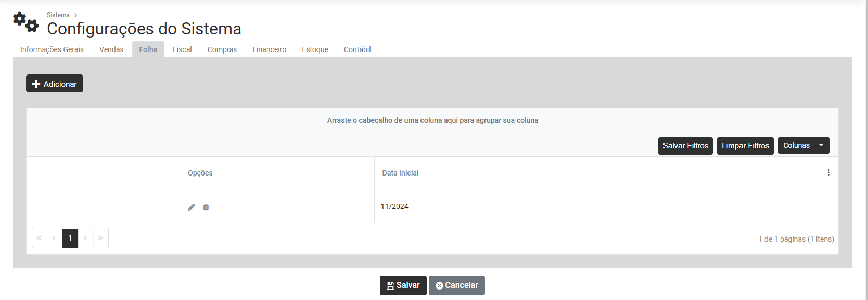The width and height of the screenshot is (868, 300).
Task: Open the Compras tab
Action: 222,49
